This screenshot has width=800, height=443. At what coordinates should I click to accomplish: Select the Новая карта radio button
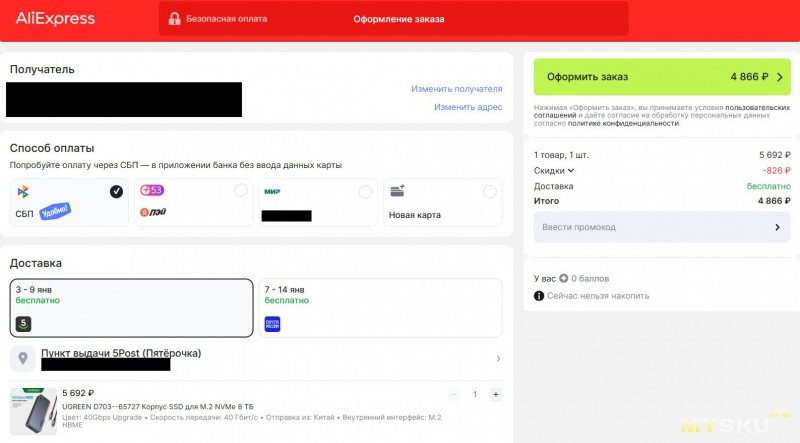489,191
